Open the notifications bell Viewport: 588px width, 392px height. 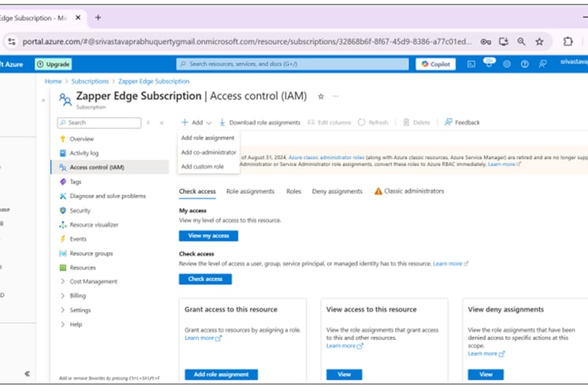[x=488, y=64]
